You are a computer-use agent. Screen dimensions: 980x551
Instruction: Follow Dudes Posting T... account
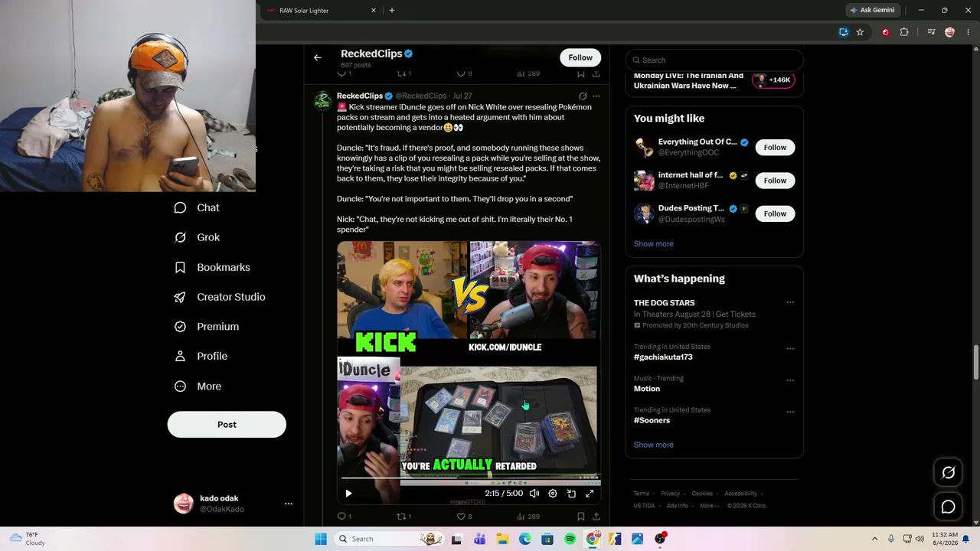(775, 214)
